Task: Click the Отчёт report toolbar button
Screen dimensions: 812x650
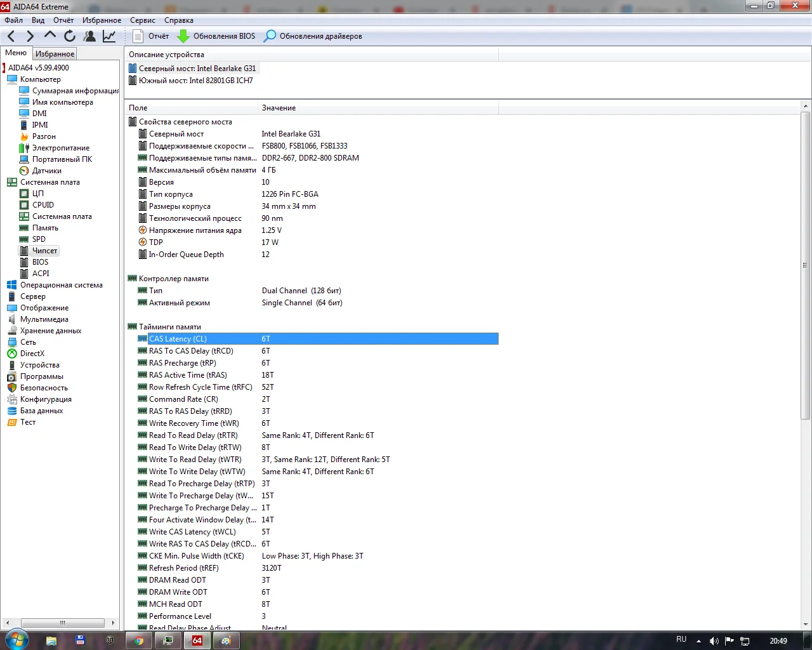Action: [151, 36]
